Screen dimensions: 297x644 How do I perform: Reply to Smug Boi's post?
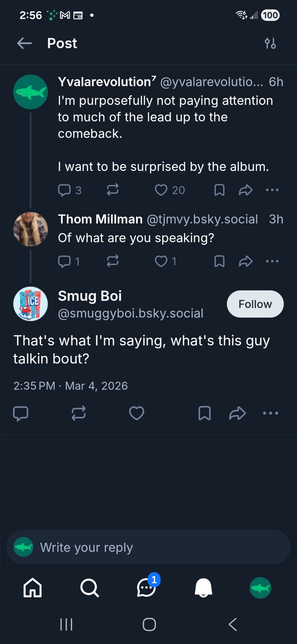click(21, 413)
